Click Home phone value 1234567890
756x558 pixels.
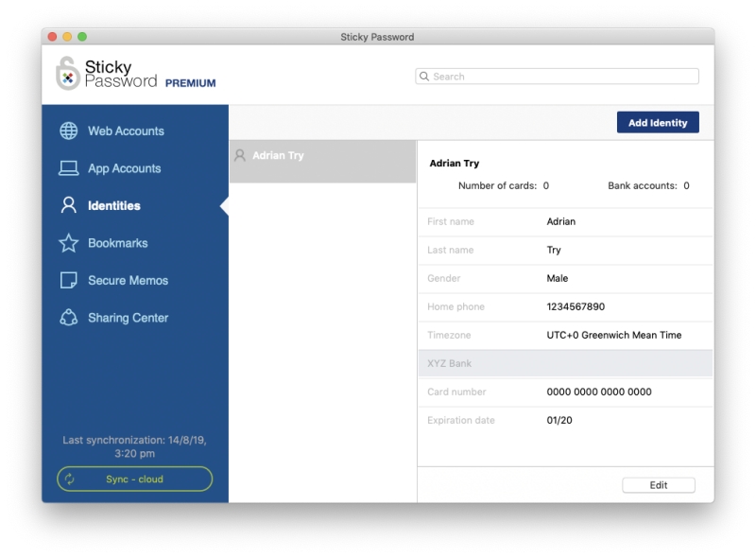click(576, 306)
